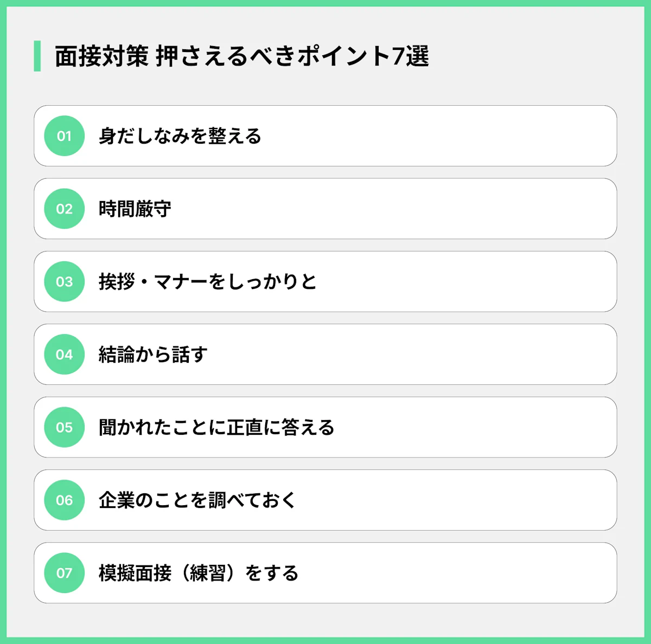The height and width of the screenshot is (644, 651).
Task: Select the text 挨拶・マナーをしっかりと
Action: click(x=208, y=282)
